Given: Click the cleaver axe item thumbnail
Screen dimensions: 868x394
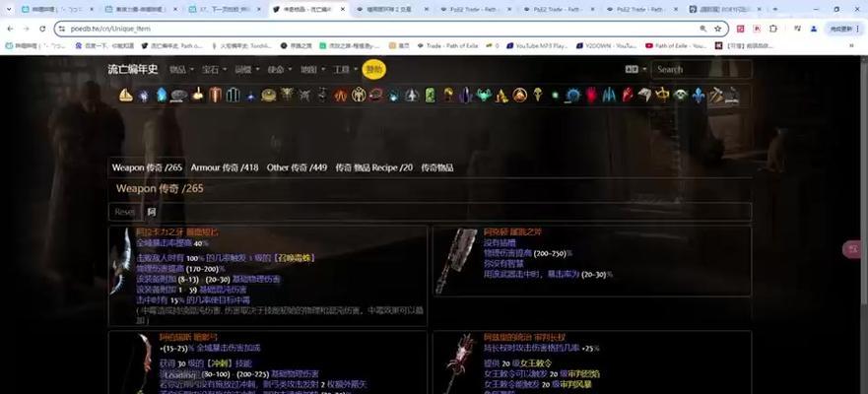Looking at the screenshot, I should [456, 260].
